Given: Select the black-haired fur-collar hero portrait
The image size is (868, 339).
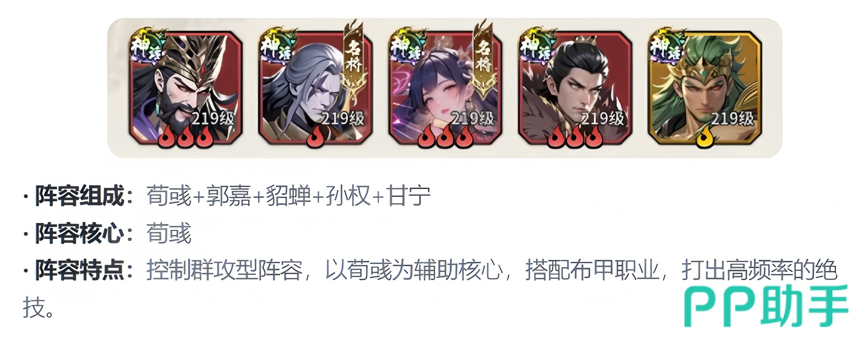Looking at the screenshot, I should [575, 88].
